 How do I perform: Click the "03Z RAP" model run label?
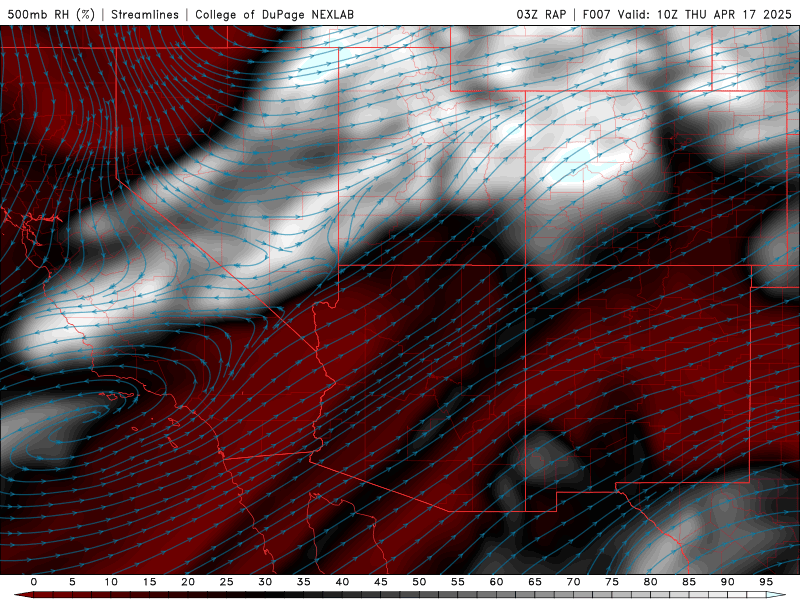click(541, 14)
